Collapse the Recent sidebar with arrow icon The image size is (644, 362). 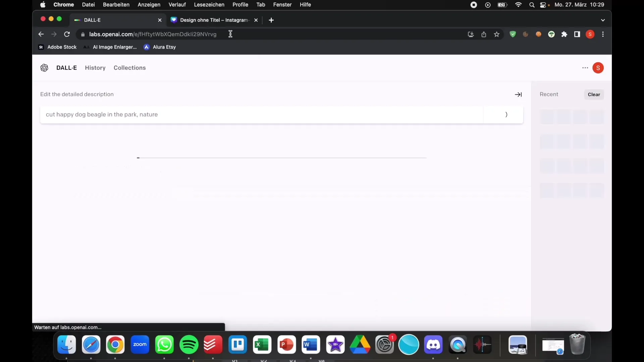tap(518, 95)
